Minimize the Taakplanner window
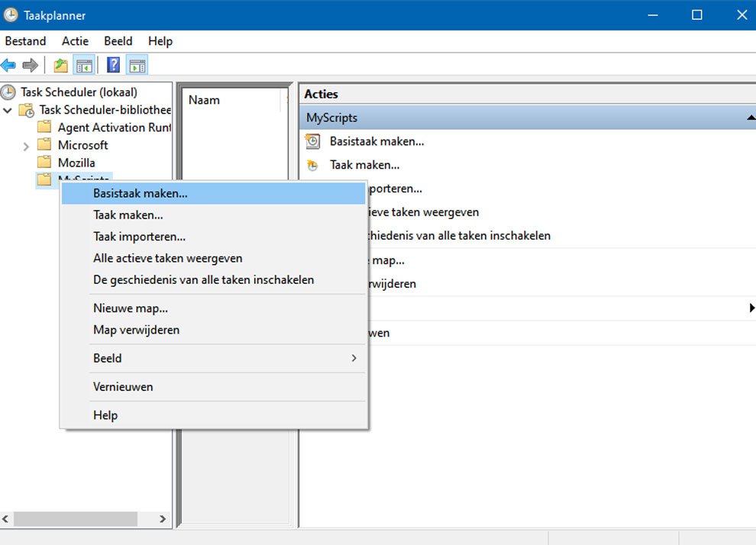Image resolution: width=756 pixels, height=545 pixels. tap(653, 15)
